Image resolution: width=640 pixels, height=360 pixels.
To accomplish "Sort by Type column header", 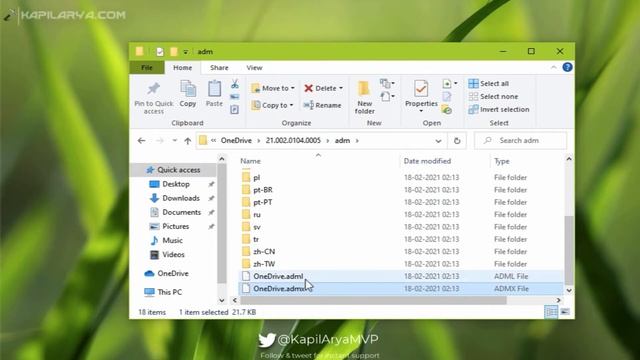I will click(502, 161).
